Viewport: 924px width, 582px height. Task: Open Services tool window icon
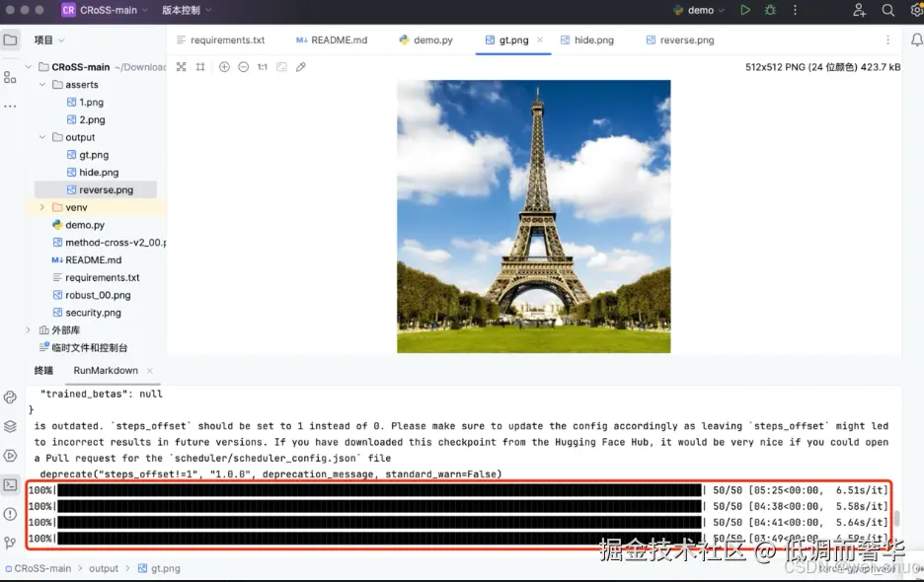click(x=10, y=456)
